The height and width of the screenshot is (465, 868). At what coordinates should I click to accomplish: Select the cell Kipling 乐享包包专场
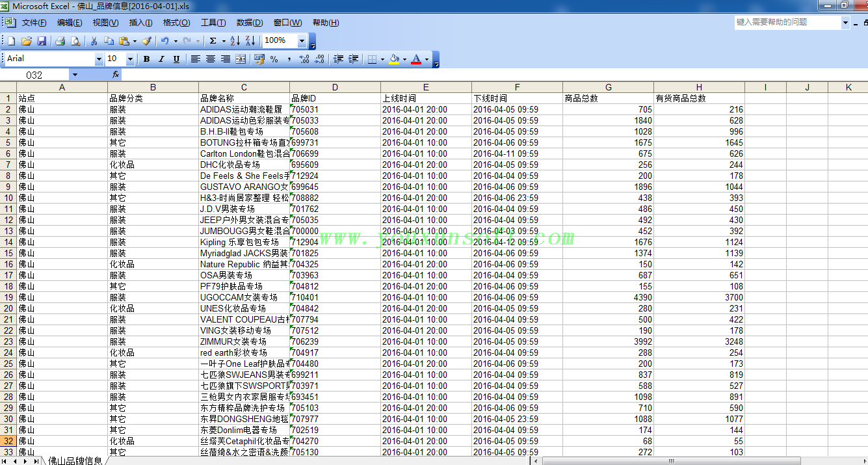click(x=244, y=242)
